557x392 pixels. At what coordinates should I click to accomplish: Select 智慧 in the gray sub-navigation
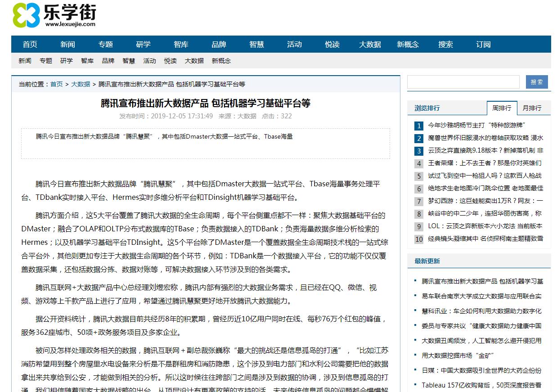point(129,61)
